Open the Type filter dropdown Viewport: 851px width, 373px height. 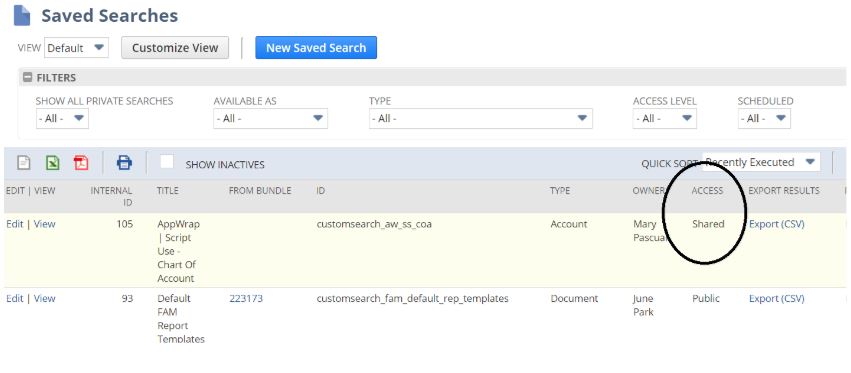tap(480, 118)
